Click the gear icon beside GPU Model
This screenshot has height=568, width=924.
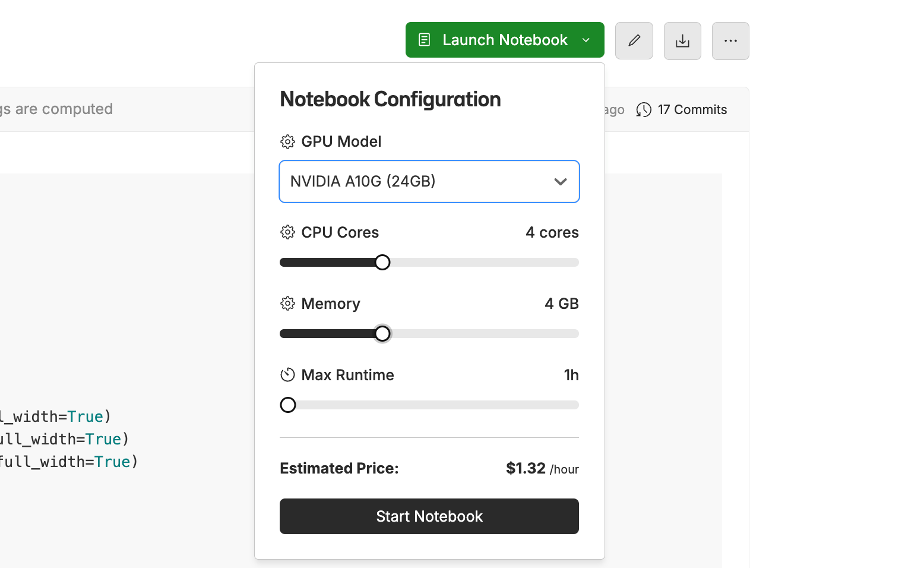click(x=287, y=141)
